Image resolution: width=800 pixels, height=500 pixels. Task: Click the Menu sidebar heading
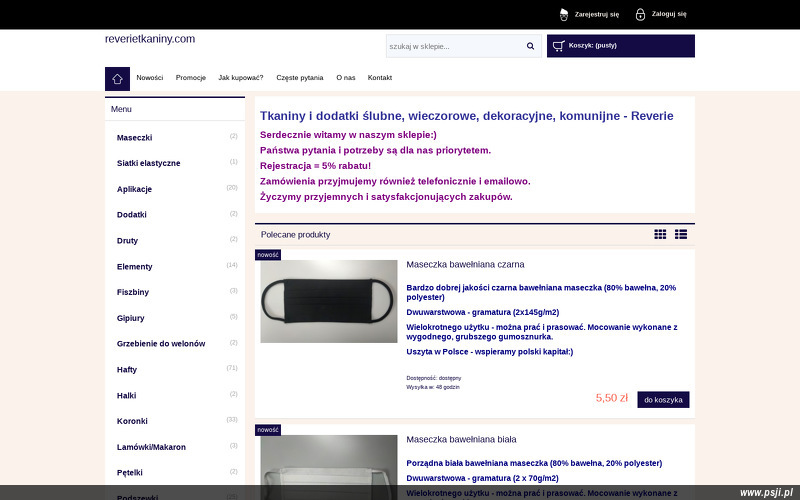121,109
